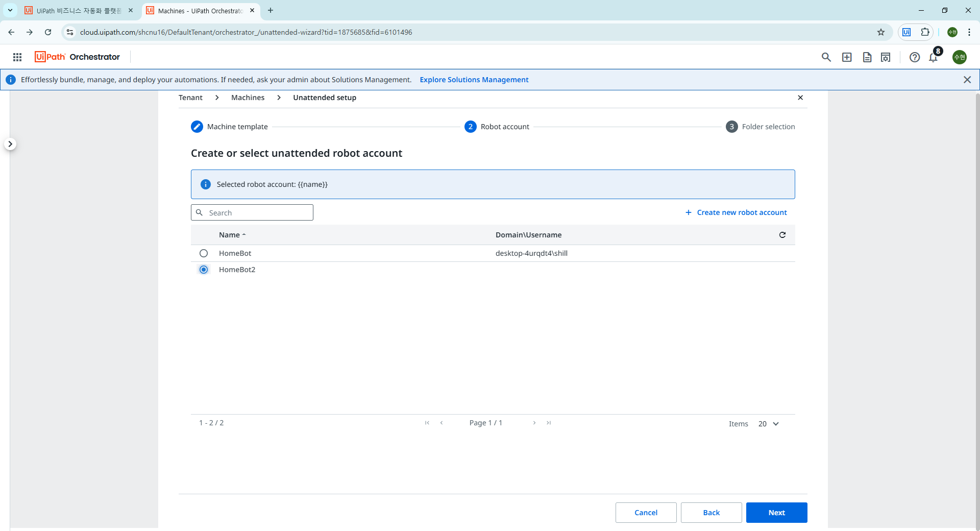This screenshot has width=980, height=531.
Task: Open a new browser tab
Action: [x=271, y=10]
